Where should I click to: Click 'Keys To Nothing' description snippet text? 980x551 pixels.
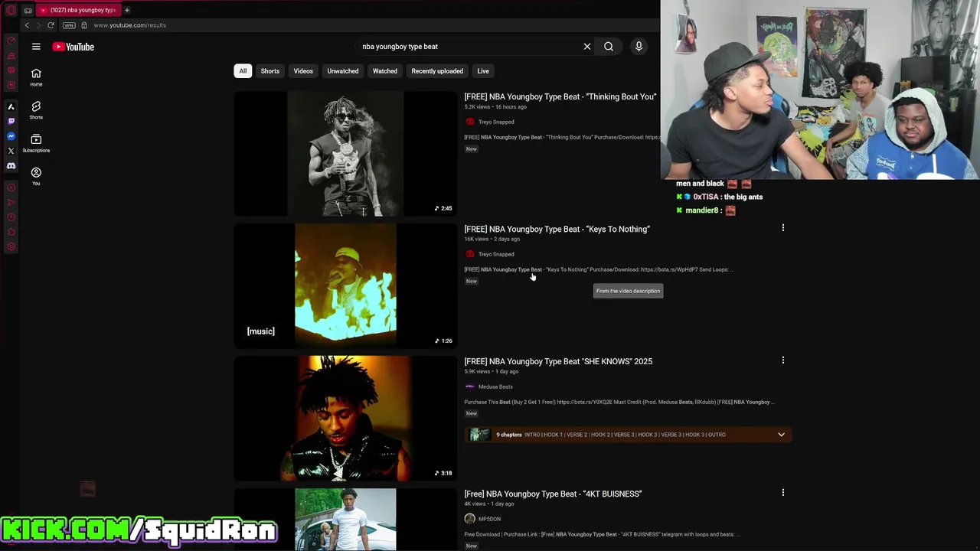[x=599, y=270]
